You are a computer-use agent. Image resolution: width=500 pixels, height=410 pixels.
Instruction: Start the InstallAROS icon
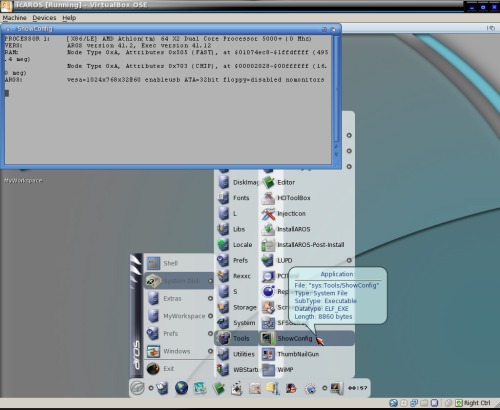pyautogui.click(x=268, y=229)
